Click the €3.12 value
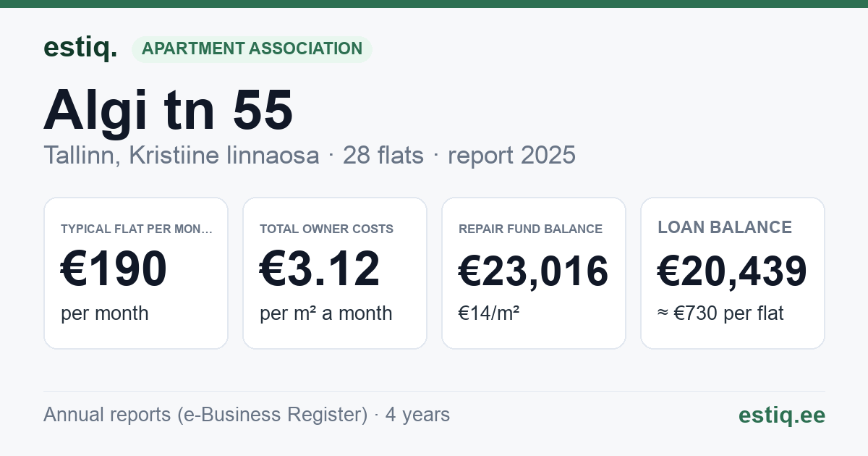This screenshot has height=456, width=868. (320, 269)
